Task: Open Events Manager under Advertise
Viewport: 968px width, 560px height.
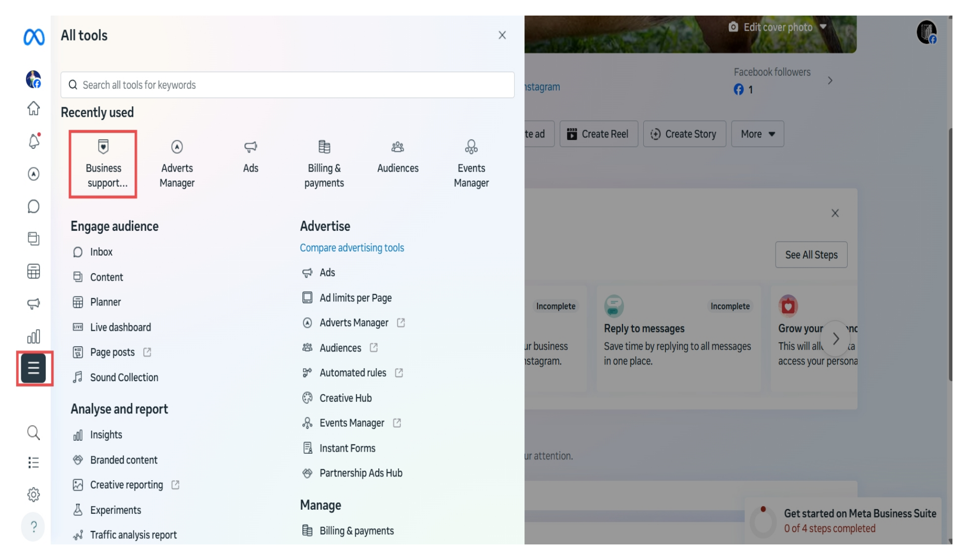Action: pyautogui.click(x=351, y=423)
